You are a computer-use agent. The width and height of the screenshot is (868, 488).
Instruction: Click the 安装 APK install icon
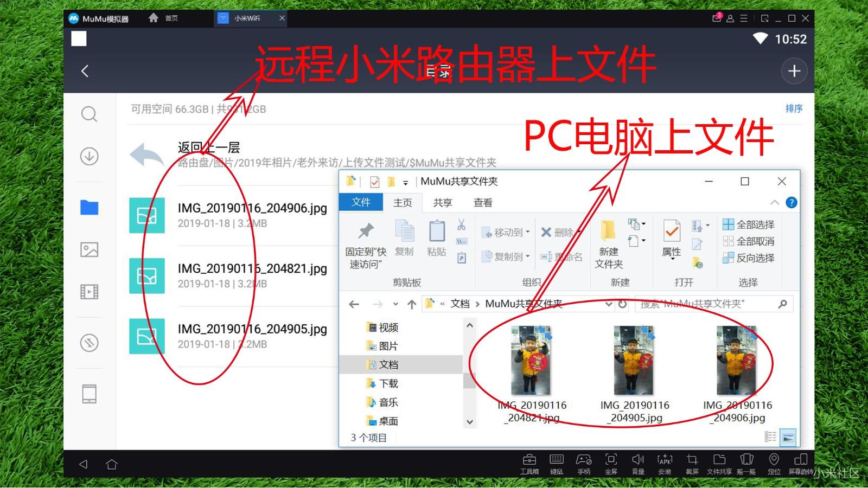click(665, 464)
